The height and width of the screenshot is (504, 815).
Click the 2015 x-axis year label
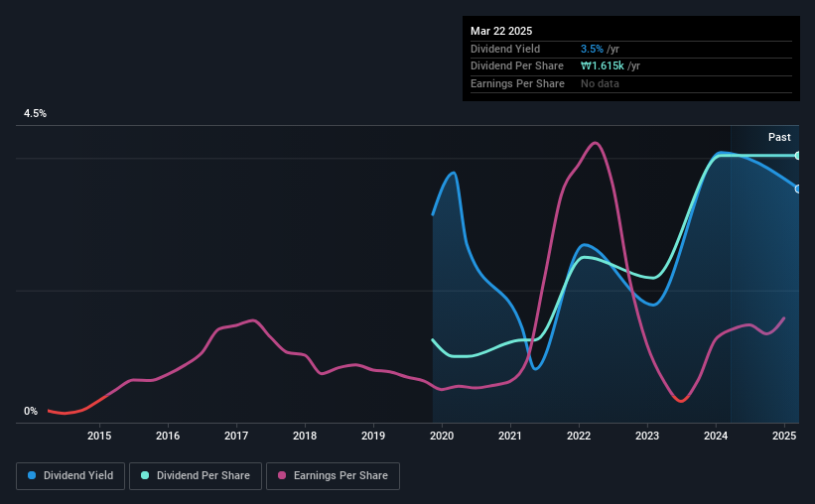99,436
